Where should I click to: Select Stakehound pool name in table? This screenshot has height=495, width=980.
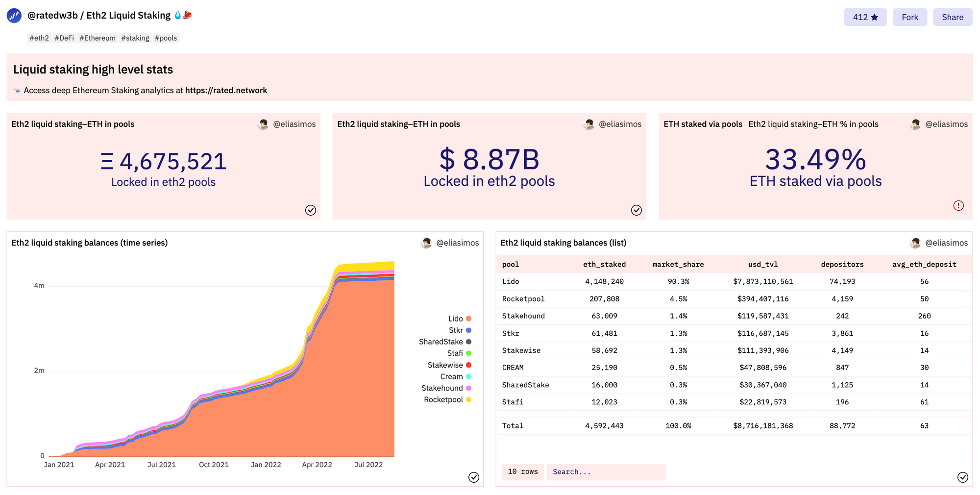pos(523,316)
